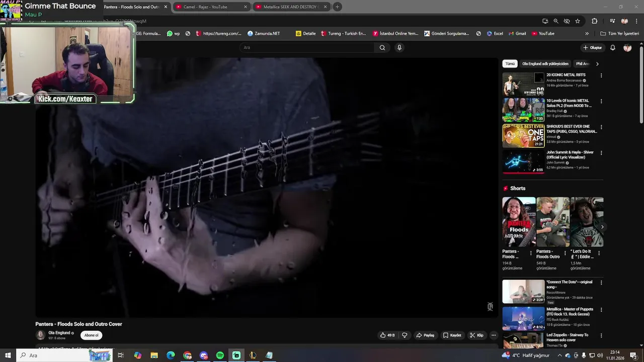Screen dimensions: 644x362
Task: Open options for John Summit & Hayla Shiver
Action: click(x=601, y=153)
